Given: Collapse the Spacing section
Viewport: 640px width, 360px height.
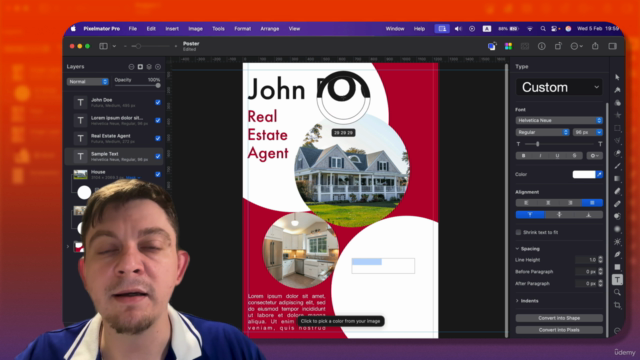Looking at the screenshot, I should click(517, 249).
